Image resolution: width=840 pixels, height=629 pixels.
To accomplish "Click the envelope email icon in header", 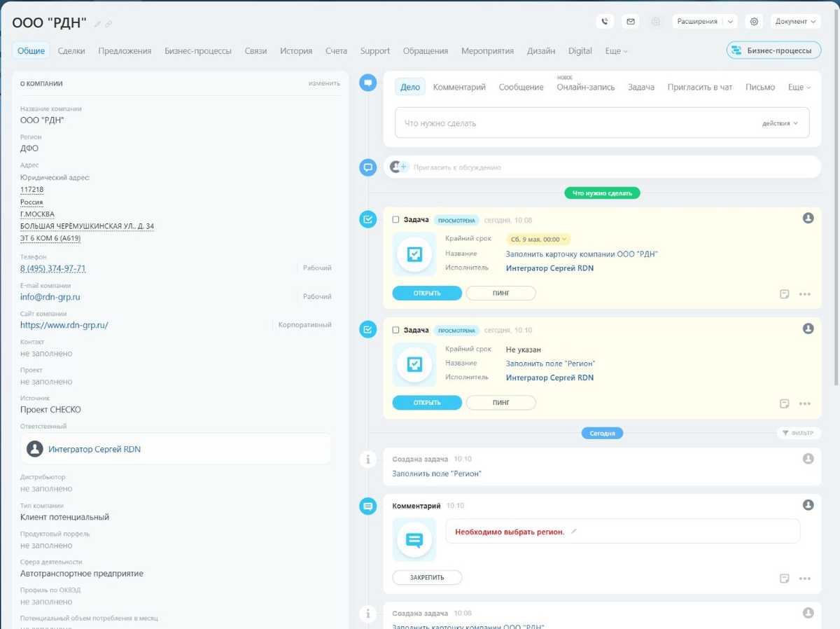I will (631, 22).
